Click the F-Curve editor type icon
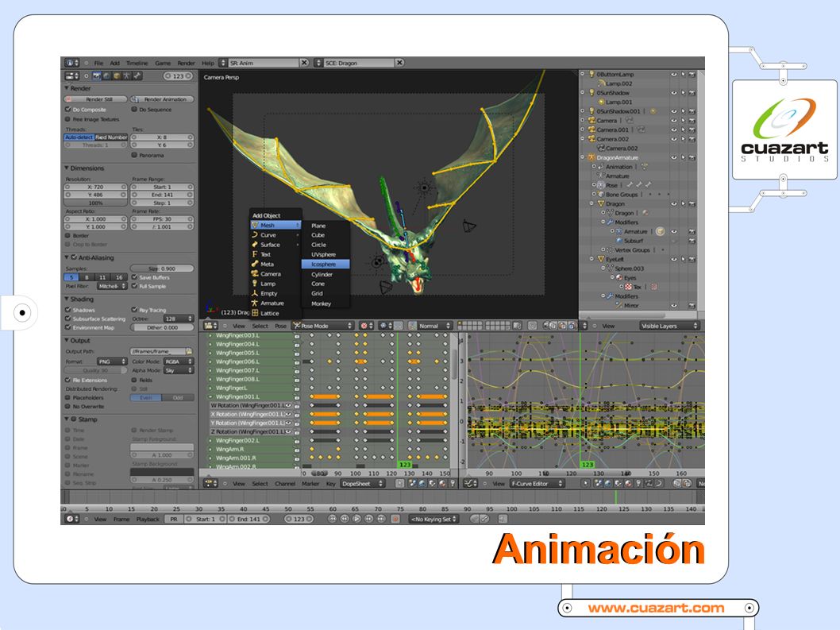The height and width of the screenshot is (630, 840). click(470, 483)
